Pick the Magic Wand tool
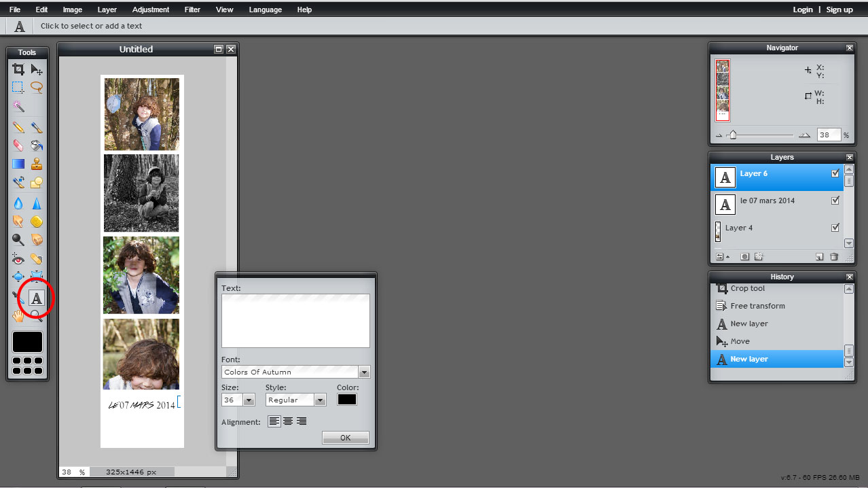 18,107
